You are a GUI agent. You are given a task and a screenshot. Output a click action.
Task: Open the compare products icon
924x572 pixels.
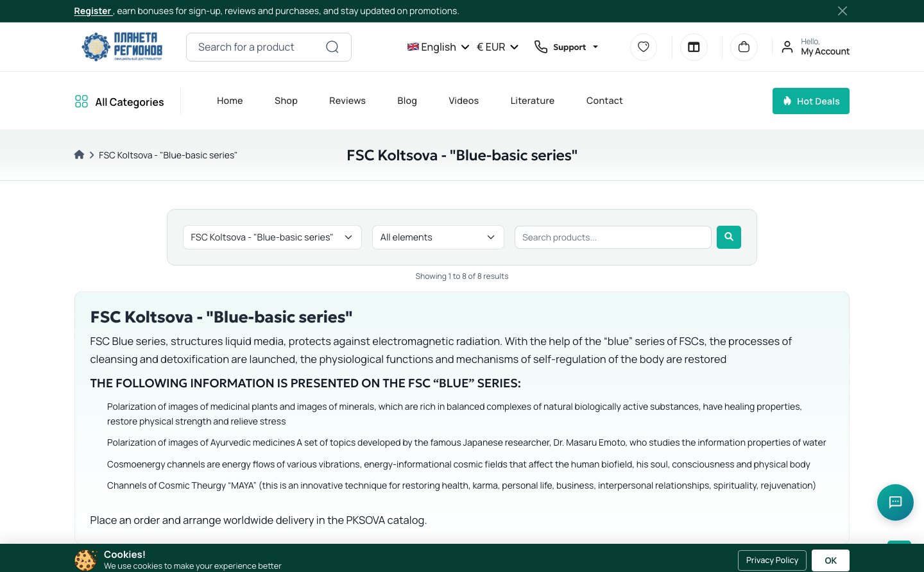pos(694,47)
